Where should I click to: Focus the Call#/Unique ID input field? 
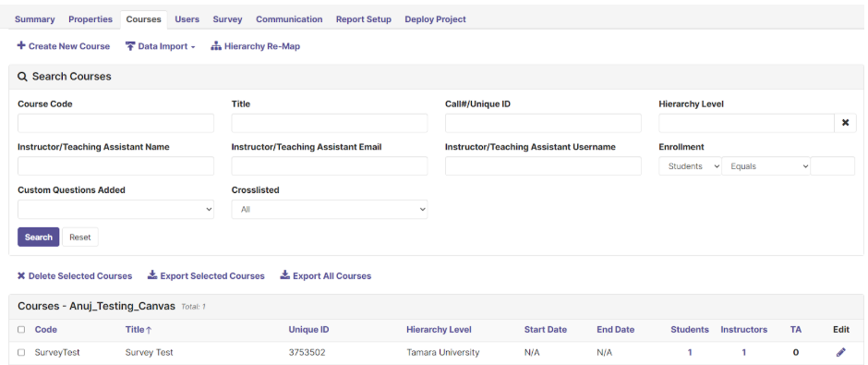[543, 123]
